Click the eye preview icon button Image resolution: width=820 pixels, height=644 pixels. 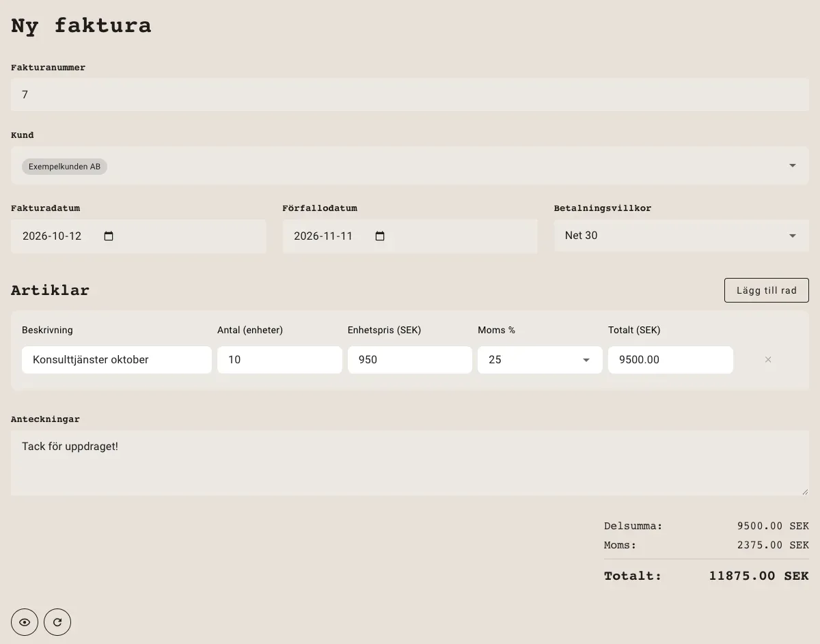click(x=25, y=622)
